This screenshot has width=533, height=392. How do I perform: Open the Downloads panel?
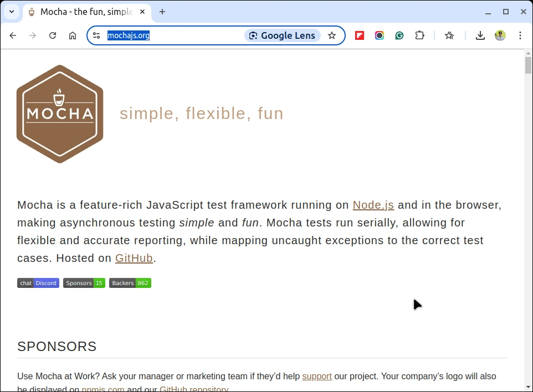tap(480, 35)
